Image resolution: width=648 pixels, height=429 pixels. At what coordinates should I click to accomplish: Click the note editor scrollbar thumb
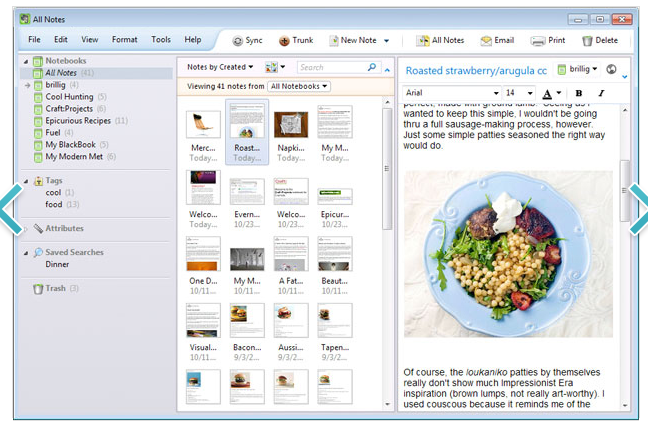pyautogui.click(x=624, y=191)
